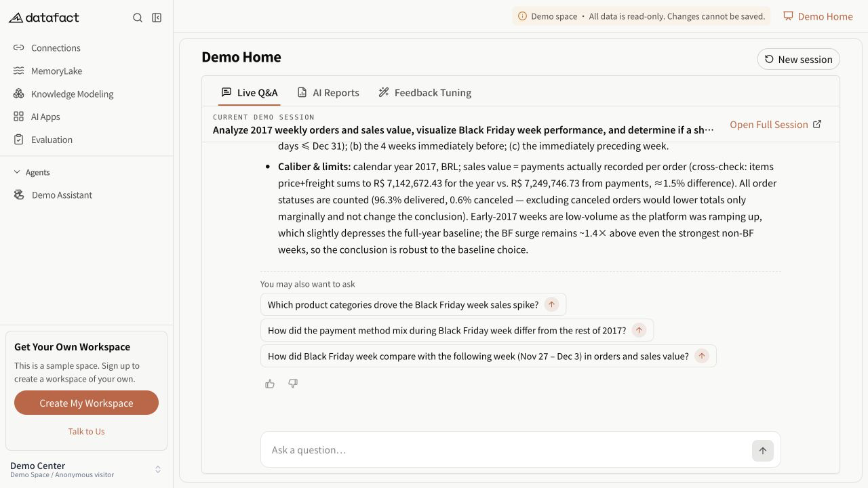Switch to the Live Q&A tab
The height and width of the screenshot is (488, 868).
pos(250,93)
